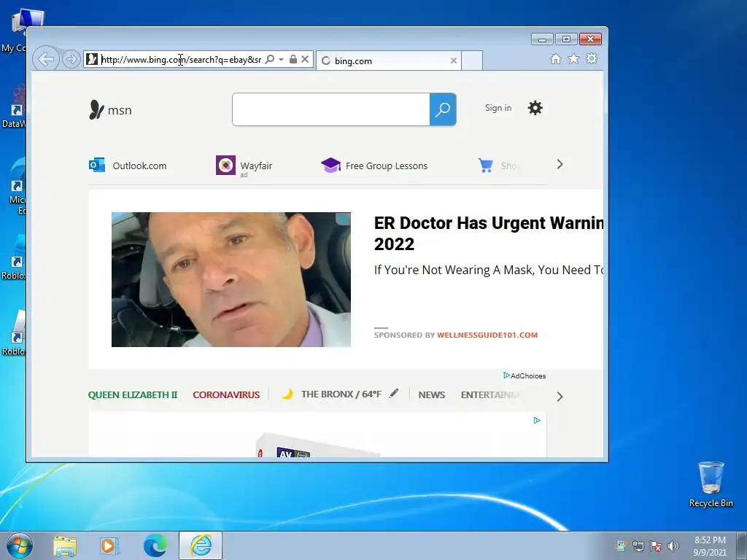Click the address bar search magnifier icon
The height and width of the screenshot is (560, 747).
pos(270,59)
